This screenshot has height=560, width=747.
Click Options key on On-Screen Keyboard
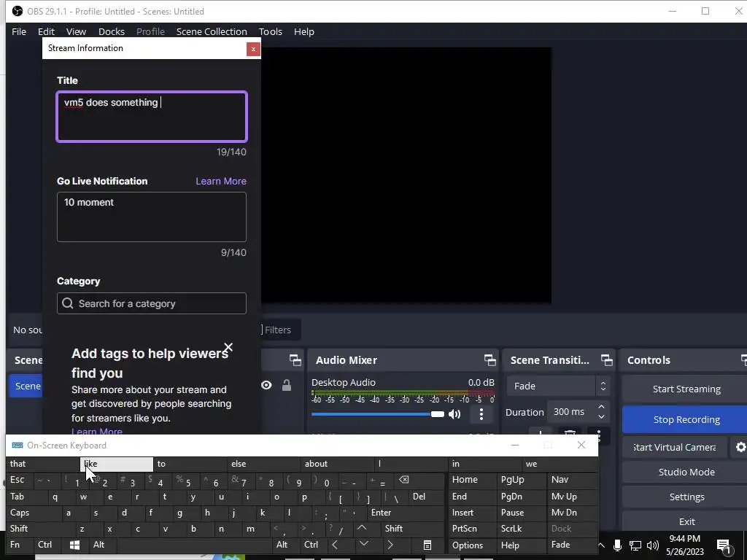[x=472, y=545]
